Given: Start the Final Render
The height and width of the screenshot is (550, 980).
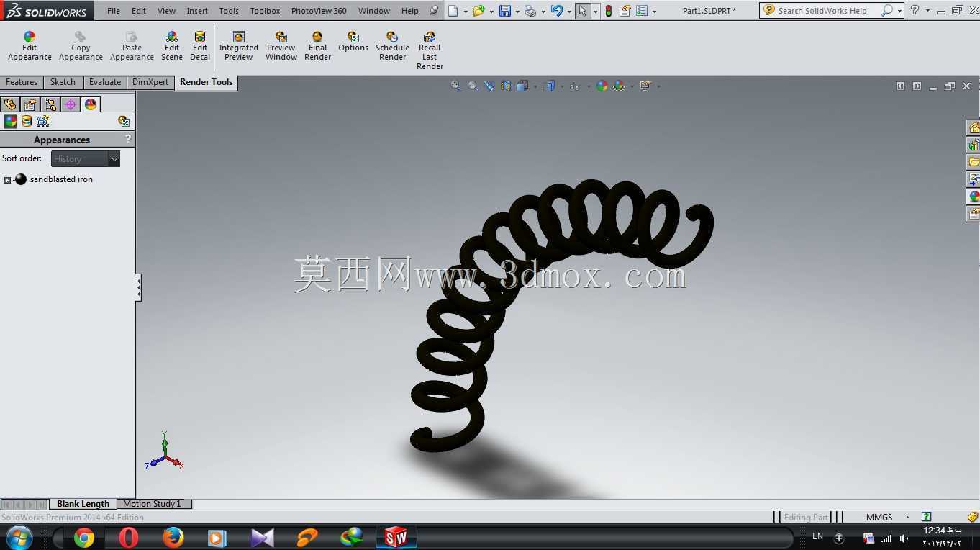Looking at the screenshot, I should [x=317, y=47].
